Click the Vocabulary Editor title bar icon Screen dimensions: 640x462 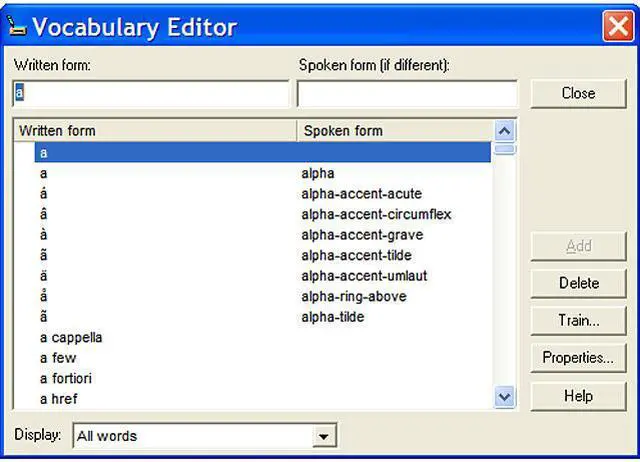(x=15, y=25)
